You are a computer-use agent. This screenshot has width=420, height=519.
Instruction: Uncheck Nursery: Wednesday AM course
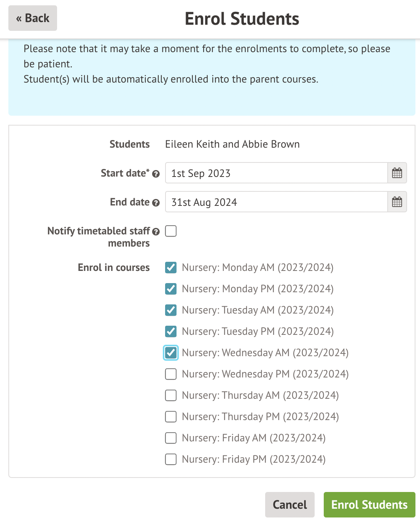point(170,353)
